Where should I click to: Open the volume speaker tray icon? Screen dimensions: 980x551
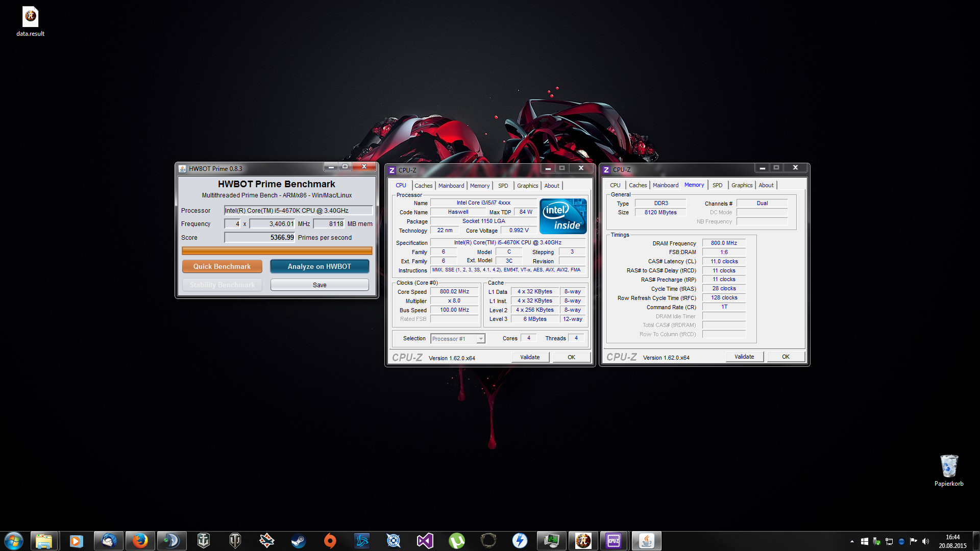pos(925,541)
